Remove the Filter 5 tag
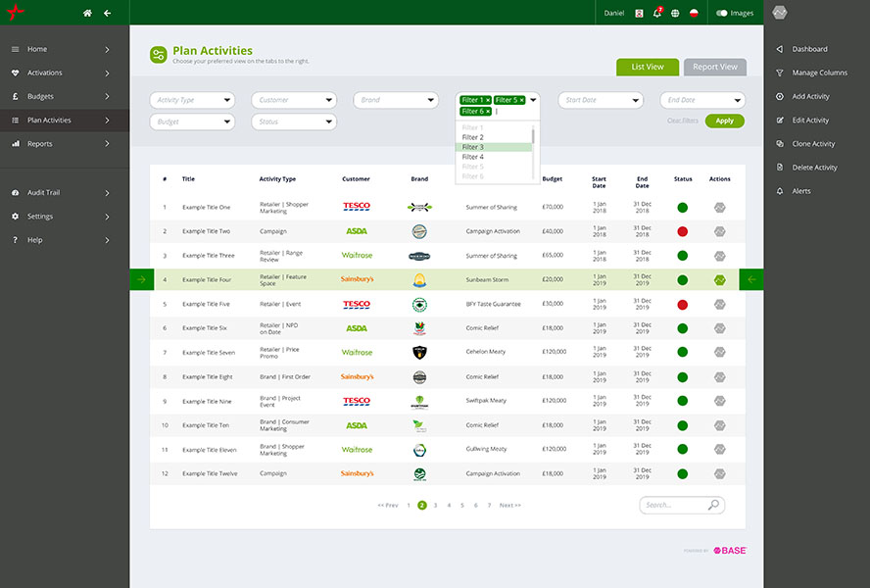The image size is (870, 588). [521, 100]
